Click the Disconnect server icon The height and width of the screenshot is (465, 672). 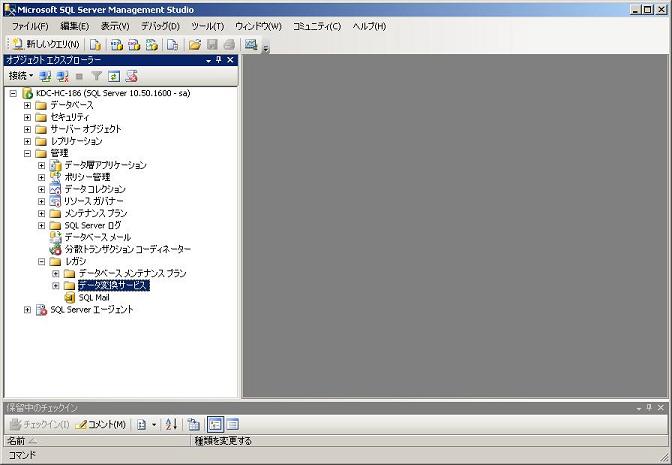[x=63, y=76]
